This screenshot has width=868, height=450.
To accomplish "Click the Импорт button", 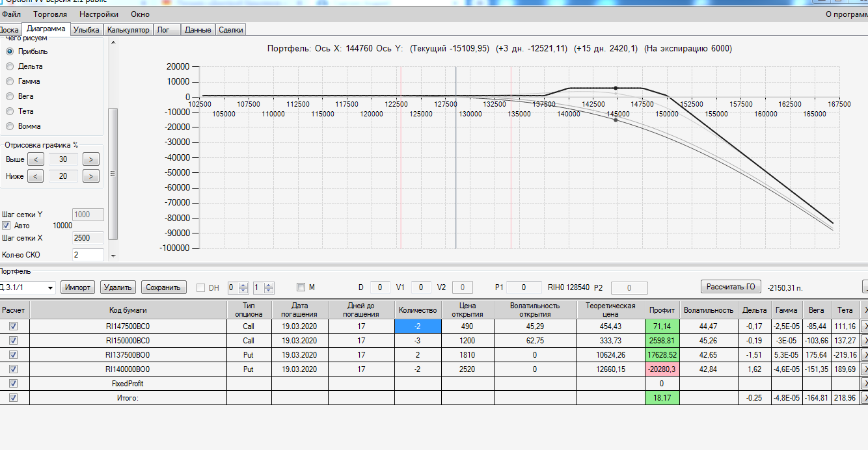I will 78,287.
